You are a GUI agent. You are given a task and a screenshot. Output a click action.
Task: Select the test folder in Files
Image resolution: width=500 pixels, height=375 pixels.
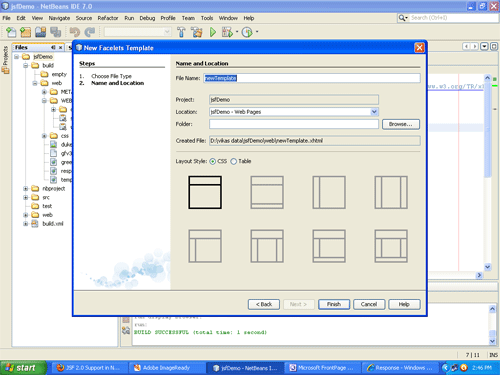47,206
